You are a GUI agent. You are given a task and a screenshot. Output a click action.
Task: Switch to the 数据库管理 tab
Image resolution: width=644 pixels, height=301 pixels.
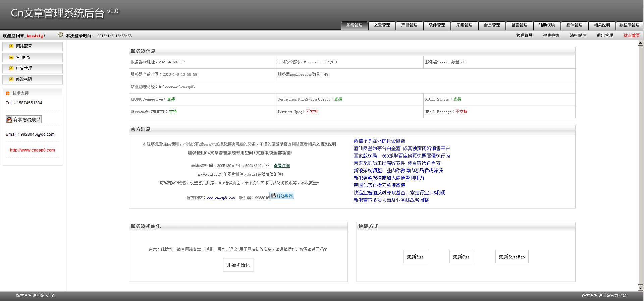pyautogui.click(x=629, y=25)
